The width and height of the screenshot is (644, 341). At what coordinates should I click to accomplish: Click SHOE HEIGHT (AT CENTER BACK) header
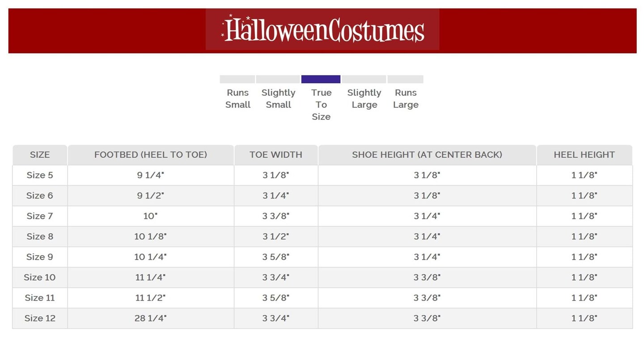click(427, 155)
